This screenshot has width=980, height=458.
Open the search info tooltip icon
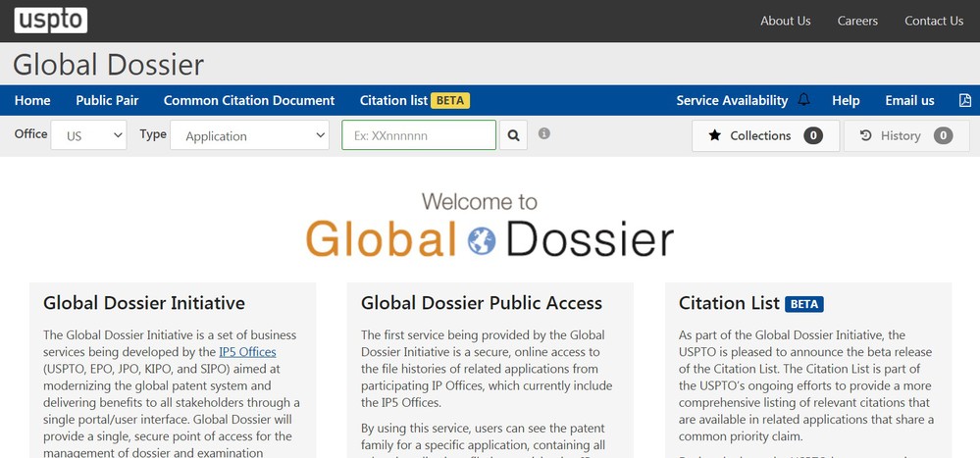(x=544, y=133)
